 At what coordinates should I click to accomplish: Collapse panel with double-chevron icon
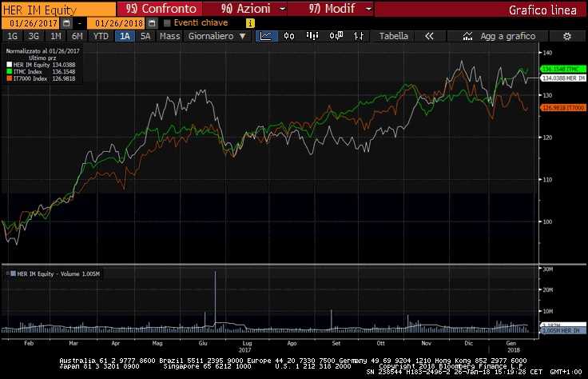click(x=429, y=37)
